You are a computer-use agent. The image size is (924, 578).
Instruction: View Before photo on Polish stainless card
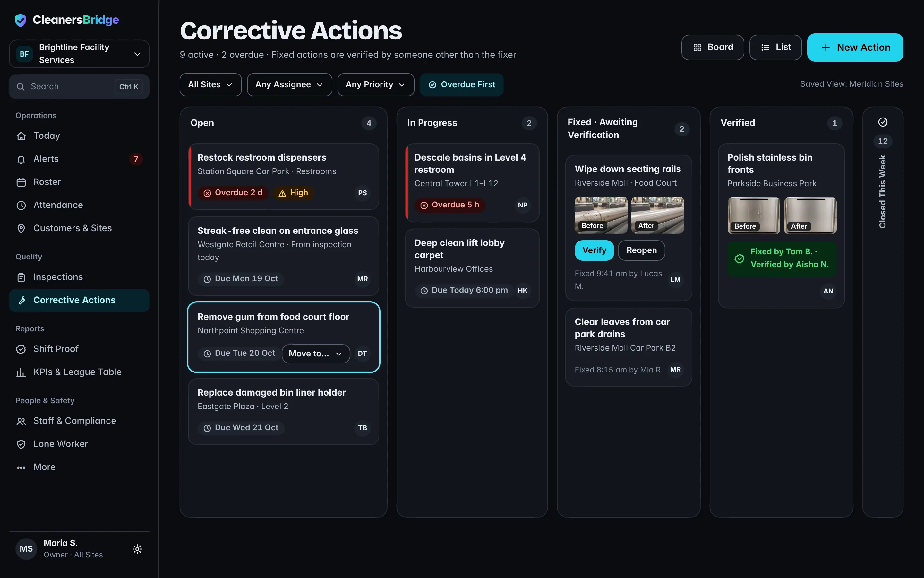coord(754,215)
